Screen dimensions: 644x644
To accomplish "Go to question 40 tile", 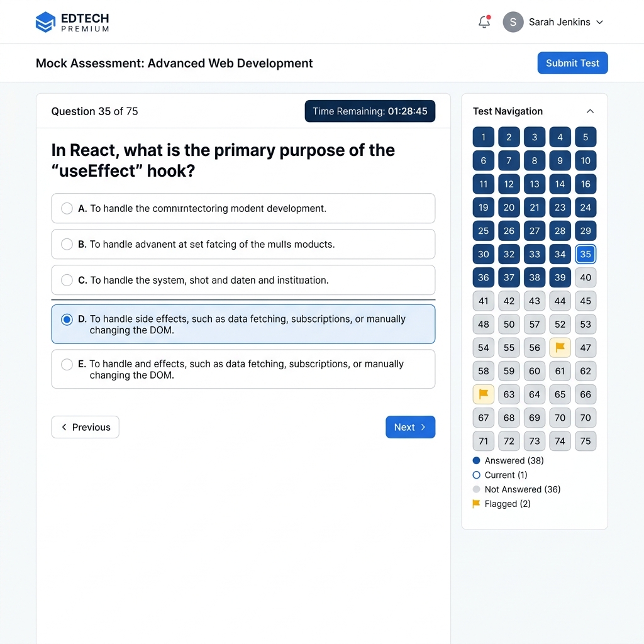I will 586,277.
